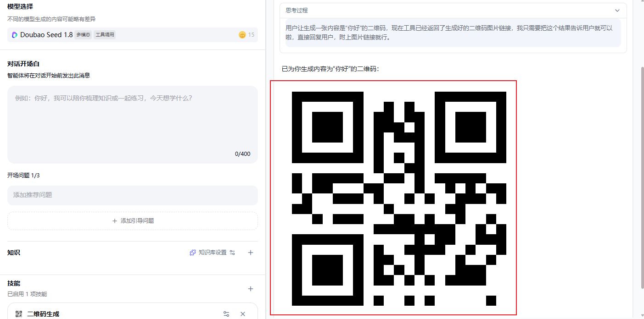
Task: Click the 多模态 tag on the model
Action: [83, 35]
